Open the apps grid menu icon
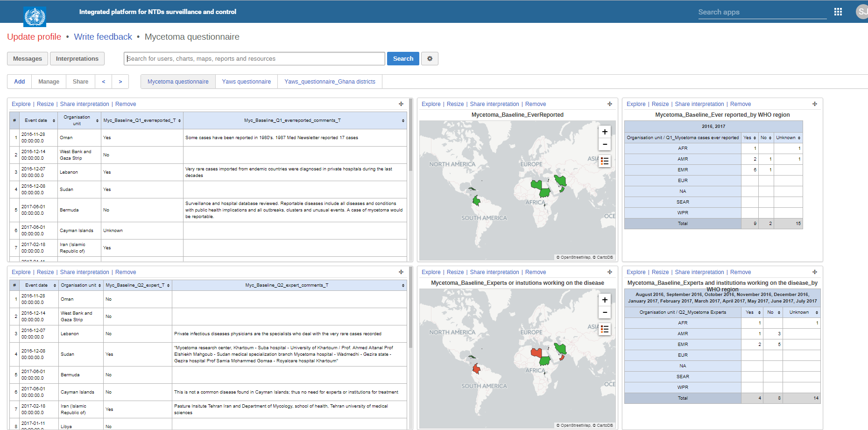 pyautogui.click(x=838, y=12)
